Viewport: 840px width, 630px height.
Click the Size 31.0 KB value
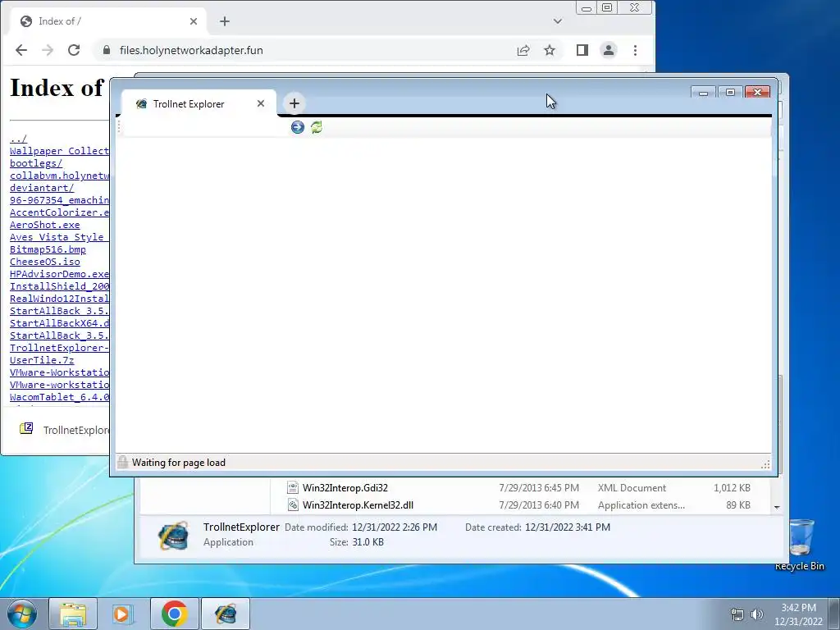click(367, 542)
